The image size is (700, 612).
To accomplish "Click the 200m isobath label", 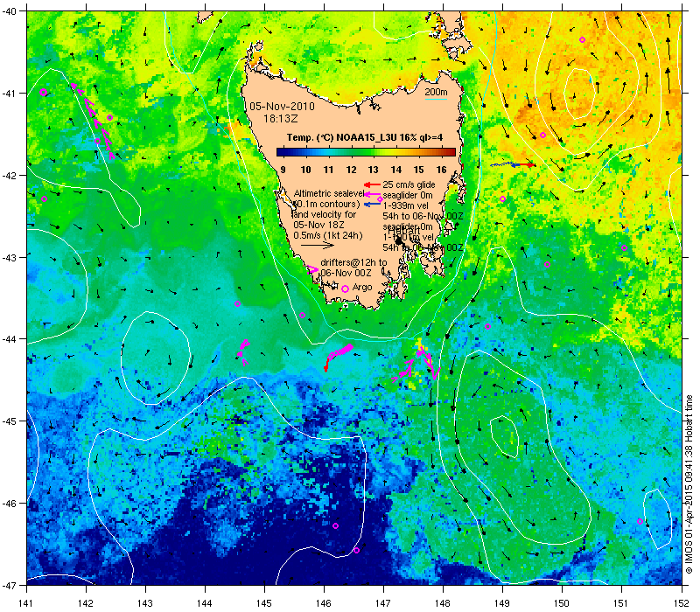I will point(436,93).
